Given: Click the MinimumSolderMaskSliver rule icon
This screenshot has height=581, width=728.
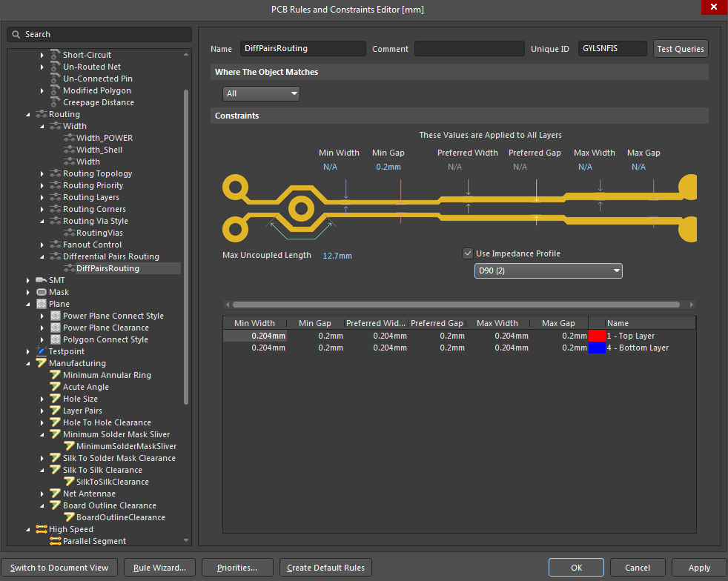Looking at the screenshot, I should click(68, 446).
